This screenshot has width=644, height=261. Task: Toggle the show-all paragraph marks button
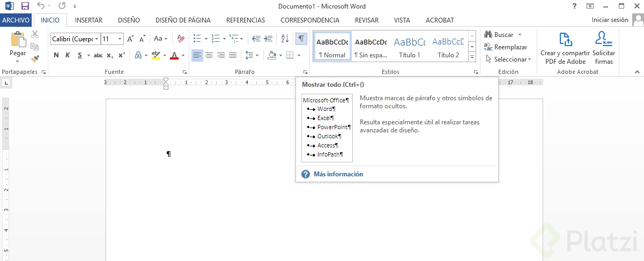tap(301, 39)
